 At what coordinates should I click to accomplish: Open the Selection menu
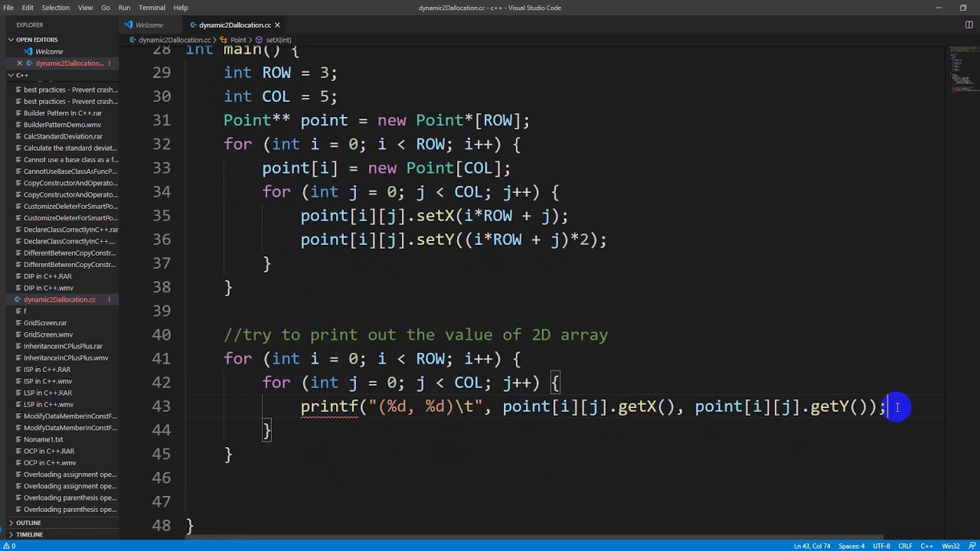[x=55, y=8]
